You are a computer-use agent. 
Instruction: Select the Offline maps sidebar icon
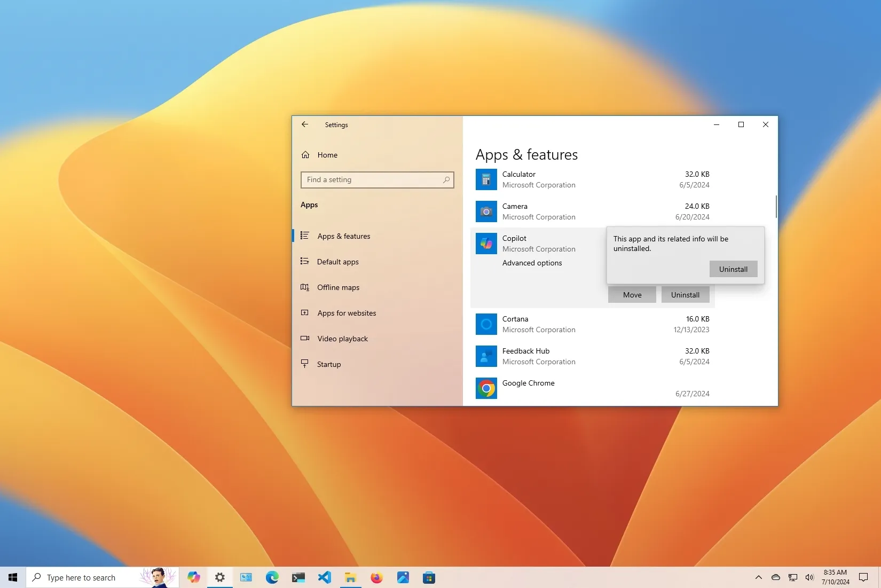point(304,287)
